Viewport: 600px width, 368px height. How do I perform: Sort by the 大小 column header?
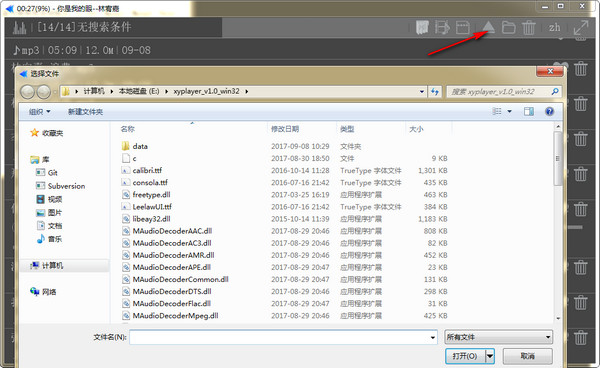(x=416, y=129)
